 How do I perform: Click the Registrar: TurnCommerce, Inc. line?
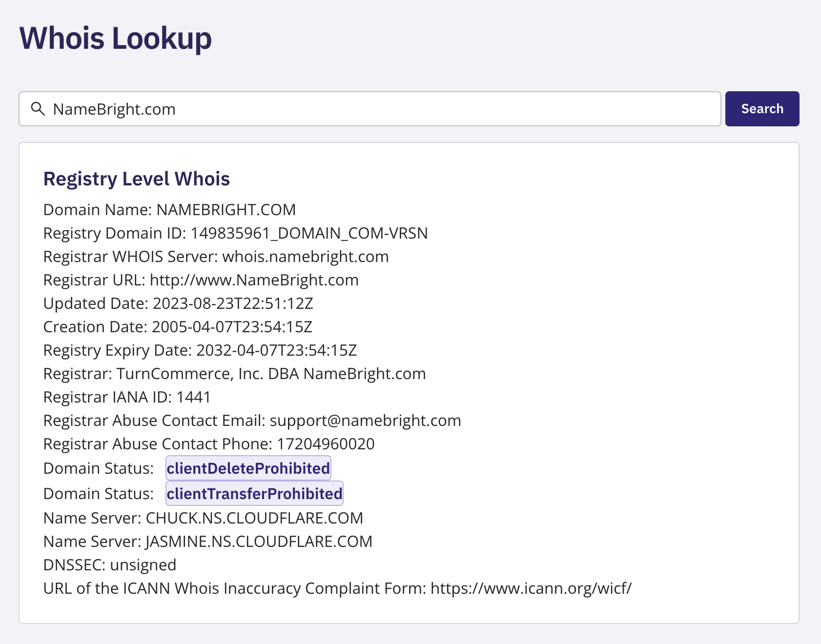coord(234,374)
